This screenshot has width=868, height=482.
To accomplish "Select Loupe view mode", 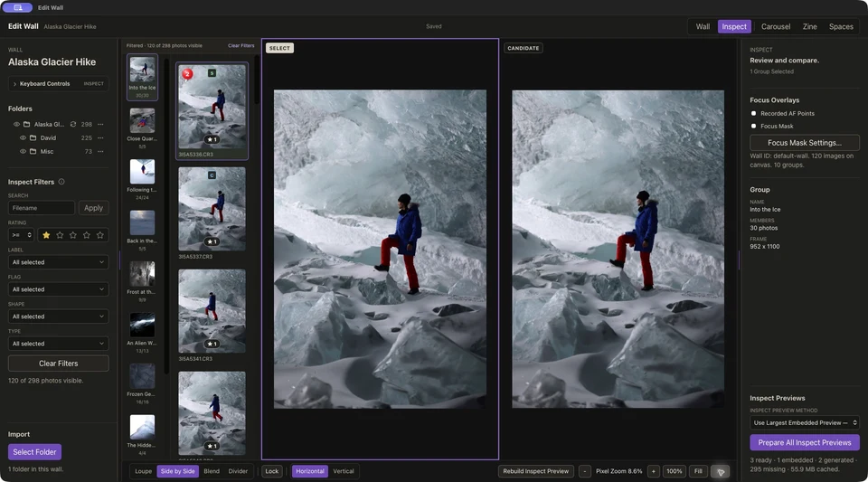I will pyautogui.click(x=144, y=471).
